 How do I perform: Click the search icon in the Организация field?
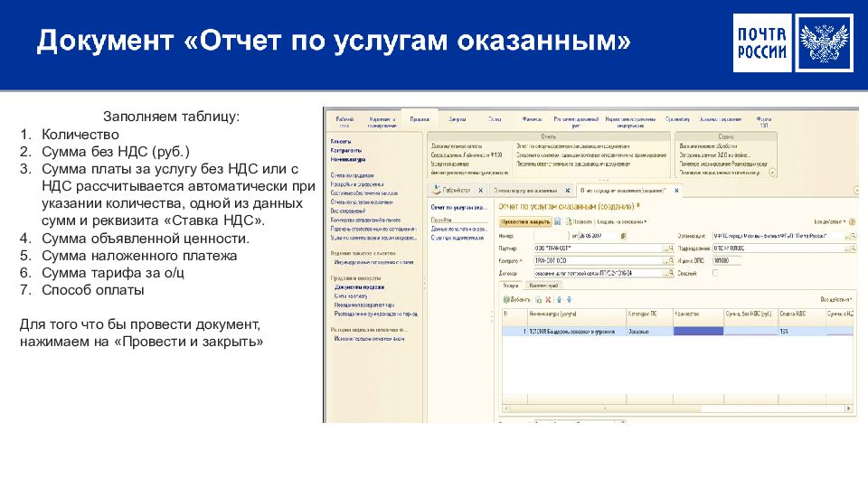pyautogui.click(x=853, y=236)
